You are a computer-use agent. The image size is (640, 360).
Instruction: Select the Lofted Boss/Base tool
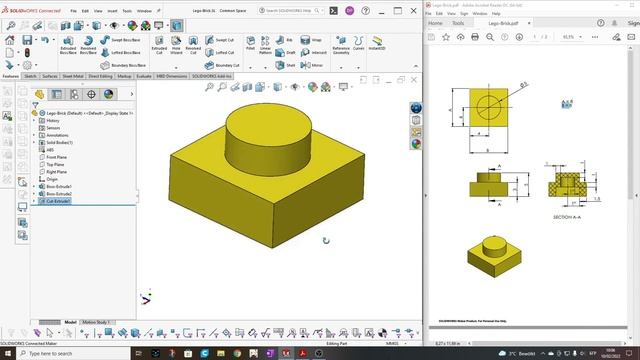(x=120, y=53)
